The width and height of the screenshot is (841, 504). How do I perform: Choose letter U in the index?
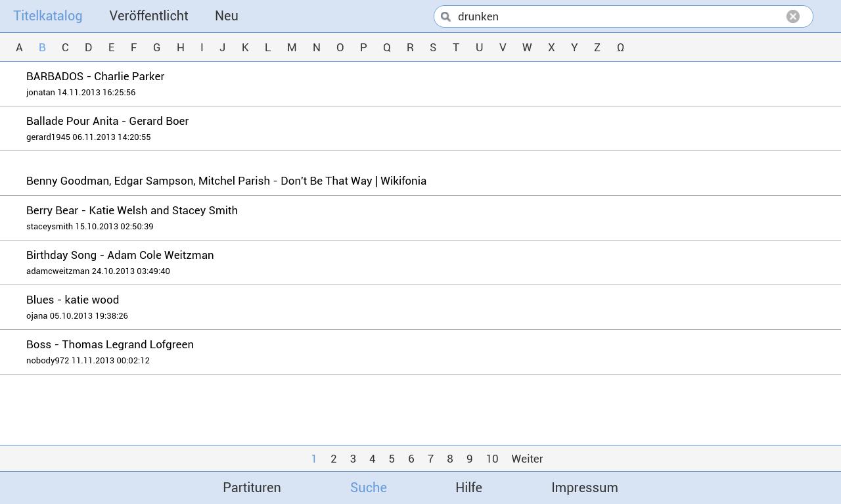coord(479,47)
